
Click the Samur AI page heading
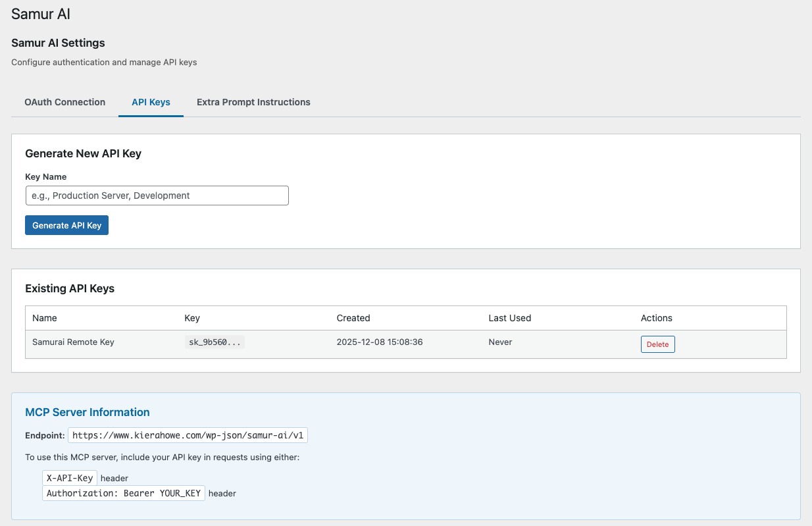click(40, 14)
